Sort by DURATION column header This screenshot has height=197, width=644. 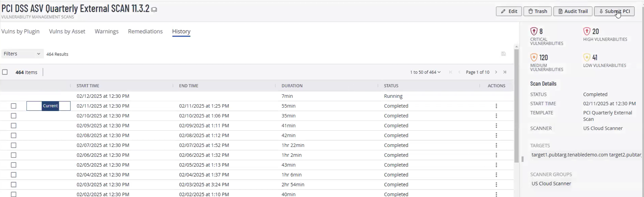tap(292, 86)
